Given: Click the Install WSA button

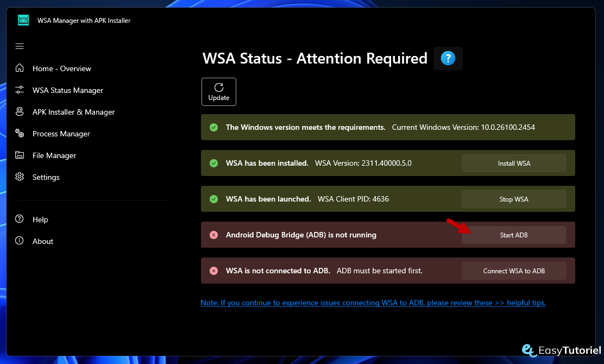Looking at the screenshot, I should tap(514, 164).
